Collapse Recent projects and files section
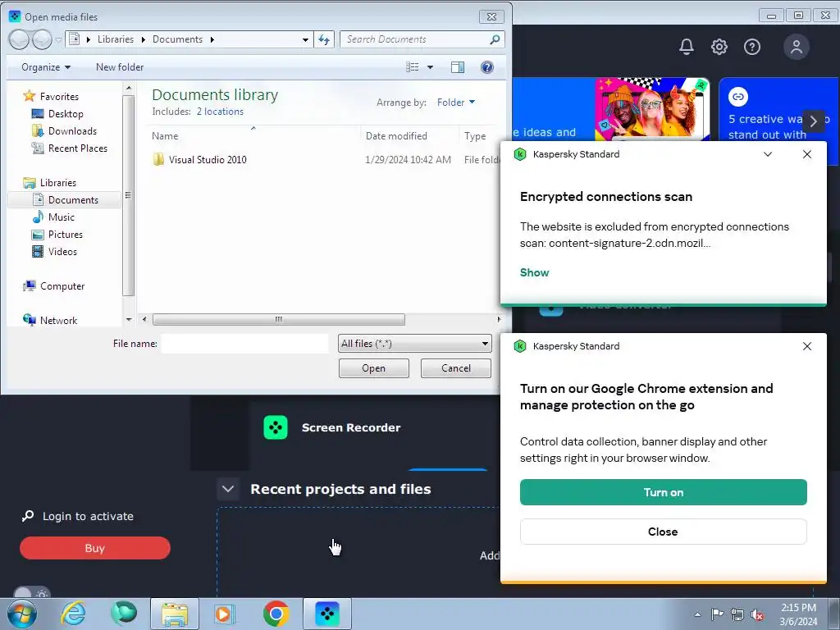The height and width of the screenshot is (630, 840). click(228, 489)
